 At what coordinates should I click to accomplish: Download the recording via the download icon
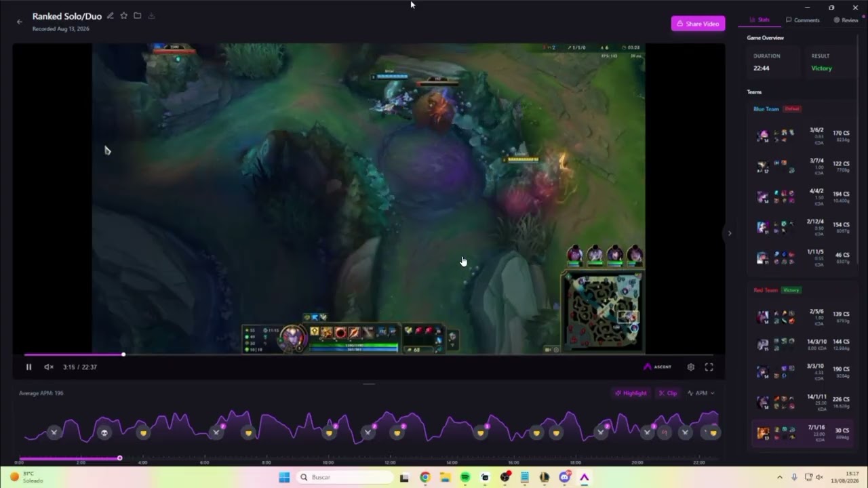[151, 16]
